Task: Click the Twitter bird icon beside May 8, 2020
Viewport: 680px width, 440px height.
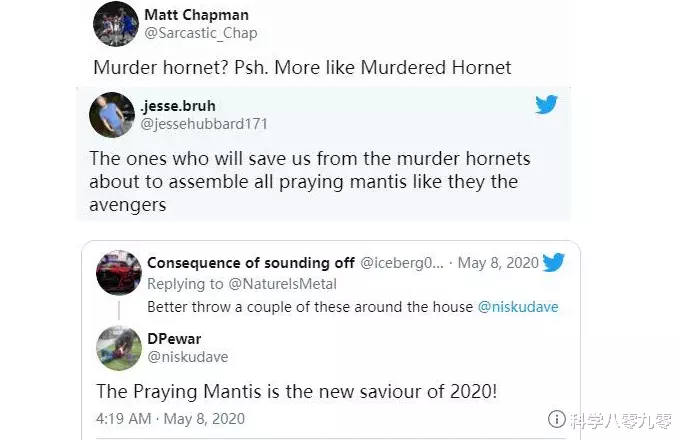Action: pyautogui.click(x=553, y=263)
